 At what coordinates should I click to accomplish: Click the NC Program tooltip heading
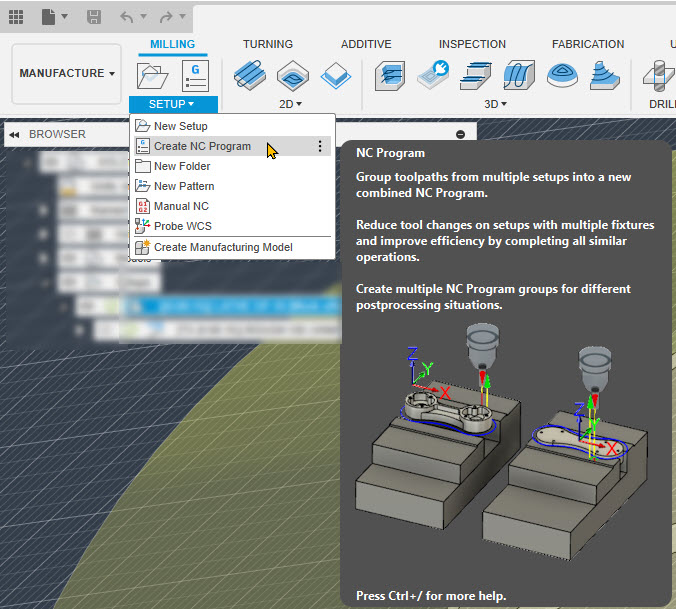390,153
